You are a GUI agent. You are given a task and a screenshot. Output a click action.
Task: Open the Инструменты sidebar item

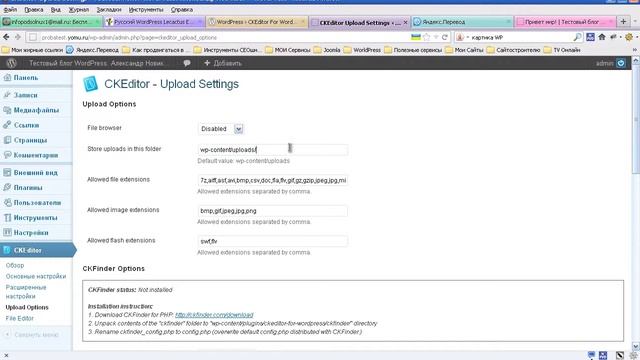tap(35, 218)
